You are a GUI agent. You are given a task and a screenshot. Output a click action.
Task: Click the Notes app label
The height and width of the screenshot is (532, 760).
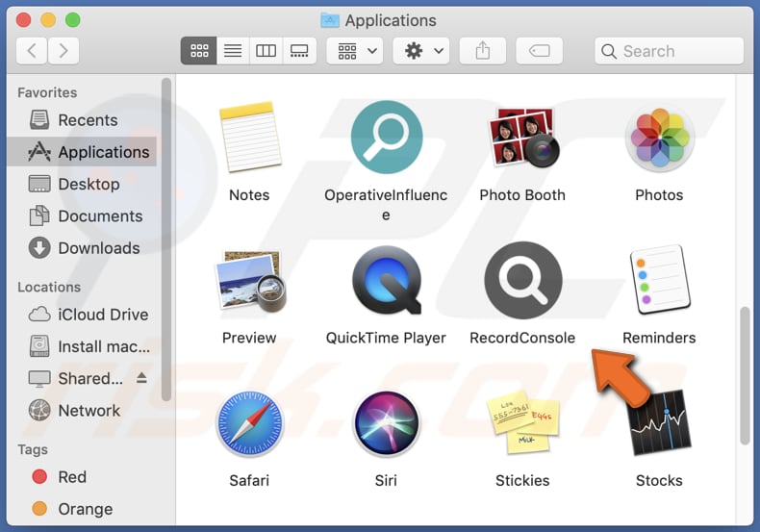(x=249, y=194)
